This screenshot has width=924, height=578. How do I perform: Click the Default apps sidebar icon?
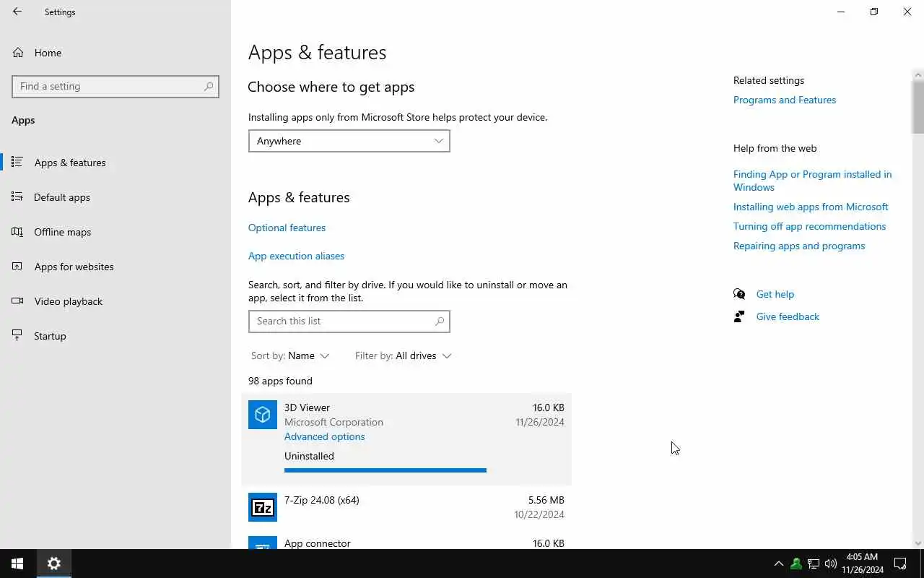tap(17, 197)
